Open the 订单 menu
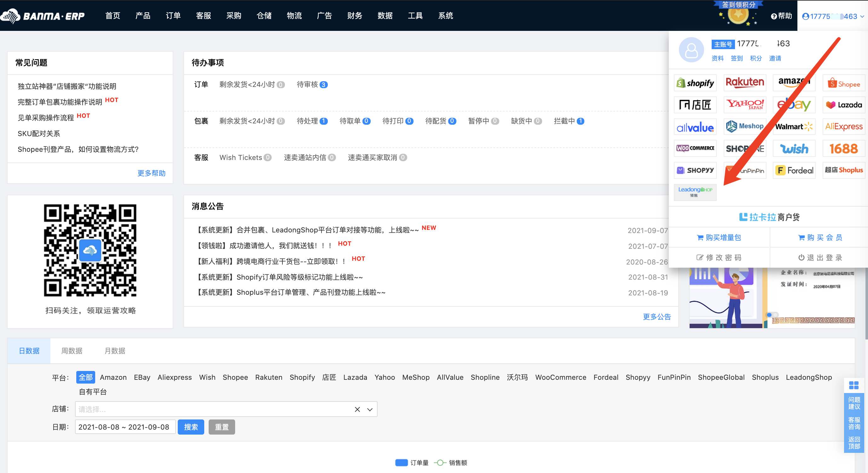 173,15
